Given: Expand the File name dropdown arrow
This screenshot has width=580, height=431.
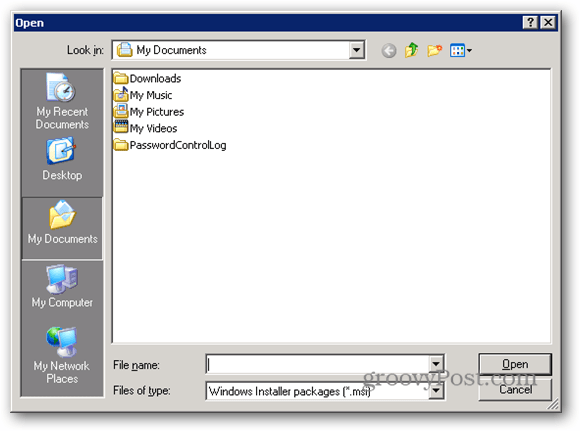Looking at the screenshot, I should [x=436, y=364].
